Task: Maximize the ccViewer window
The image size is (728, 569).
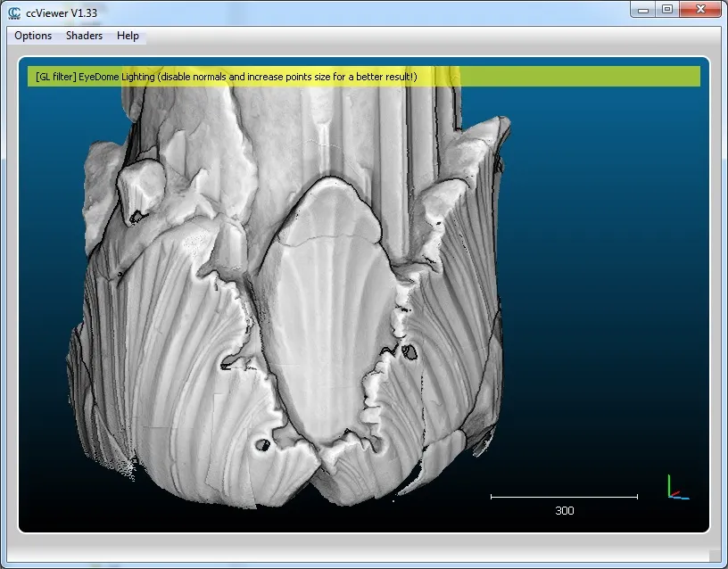Action: tap(666, 9)
